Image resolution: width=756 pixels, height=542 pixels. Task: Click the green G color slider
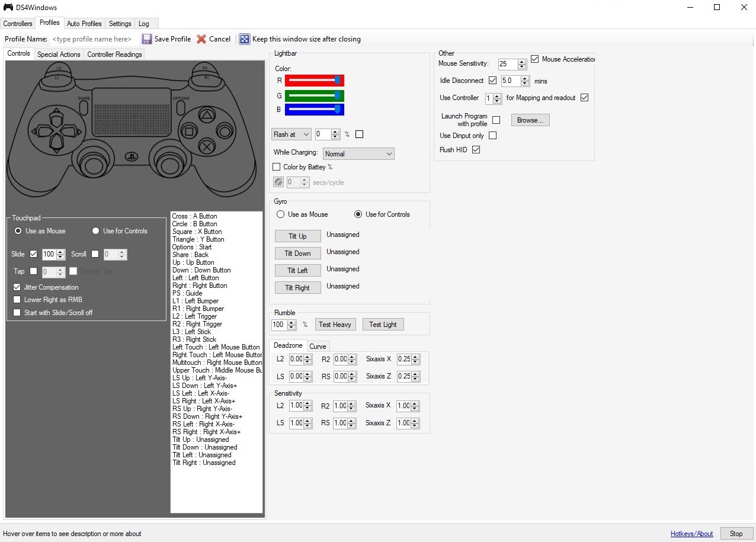pos(314,95)
